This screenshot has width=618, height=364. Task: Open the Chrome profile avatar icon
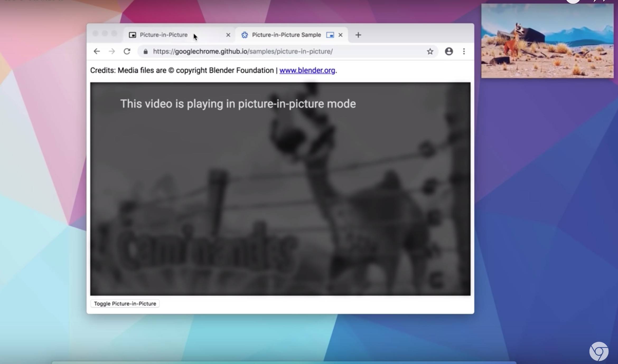(x=449, y=51)
